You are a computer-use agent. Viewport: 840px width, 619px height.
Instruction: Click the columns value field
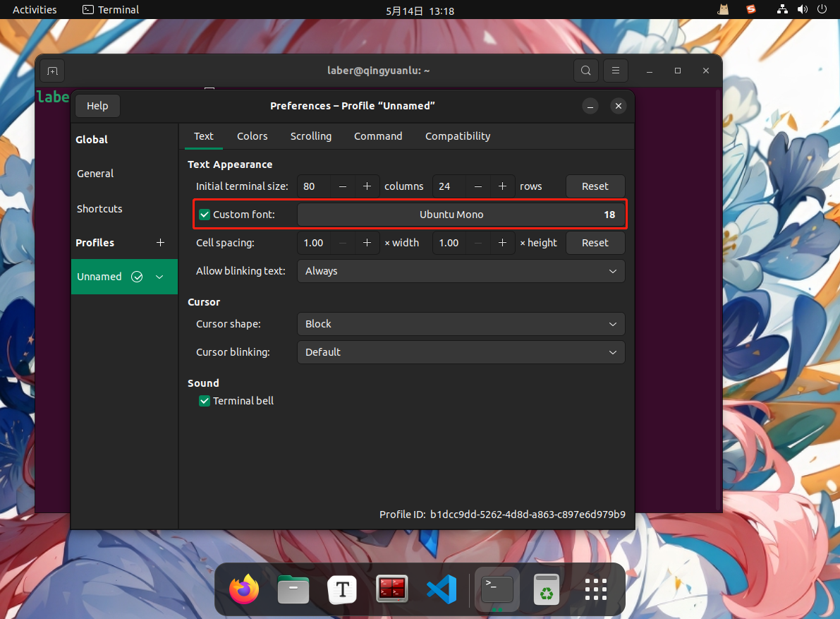315,186
